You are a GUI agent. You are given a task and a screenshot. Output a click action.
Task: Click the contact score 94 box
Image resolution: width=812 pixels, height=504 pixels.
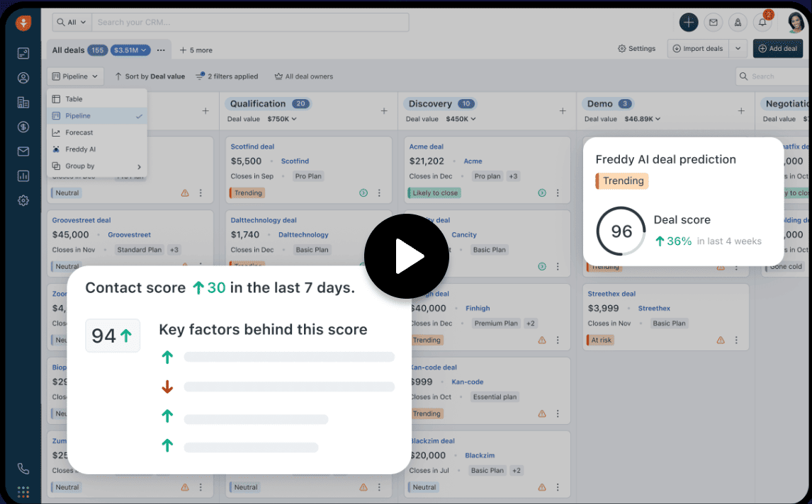[x=113, y=336]
